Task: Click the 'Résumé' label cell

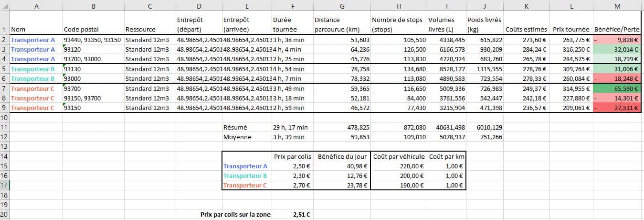Action: 247,127
